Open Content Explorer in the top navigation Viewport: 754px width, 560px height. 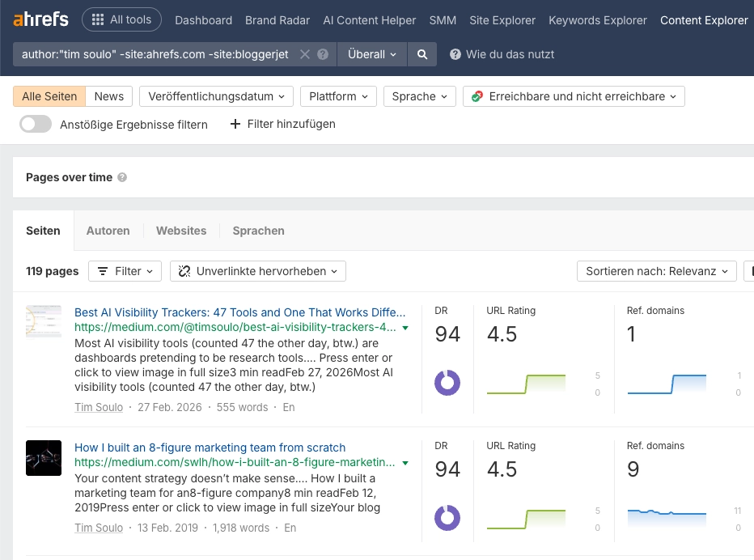[704, 20]
